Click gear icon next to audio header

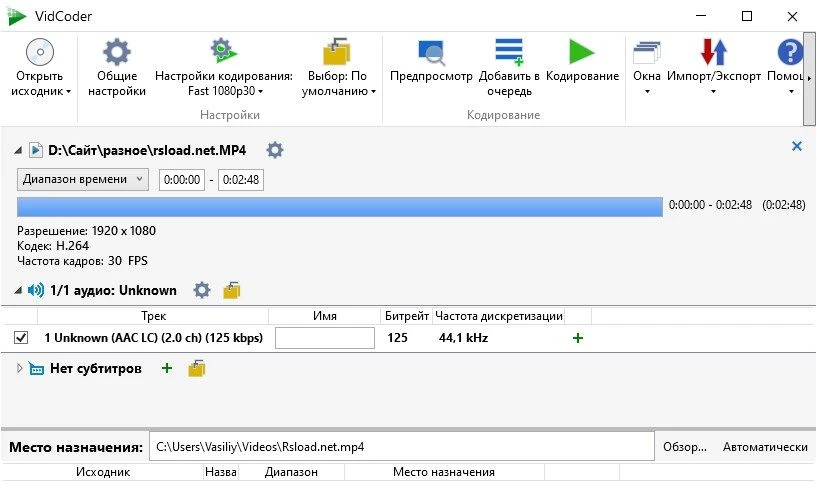[x=202, y=290]
